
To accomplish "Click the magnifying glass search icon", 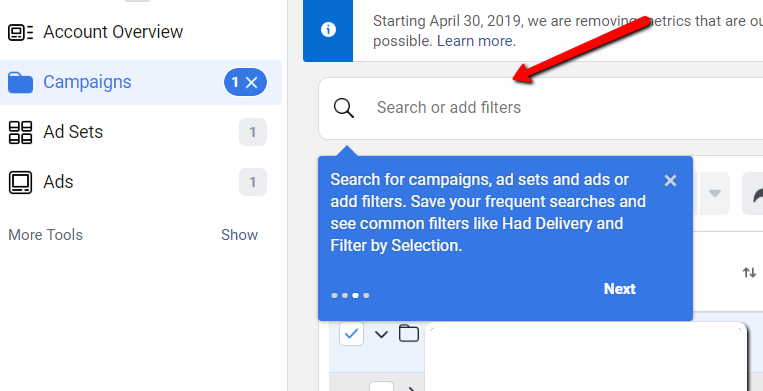I will coord(344,107).
